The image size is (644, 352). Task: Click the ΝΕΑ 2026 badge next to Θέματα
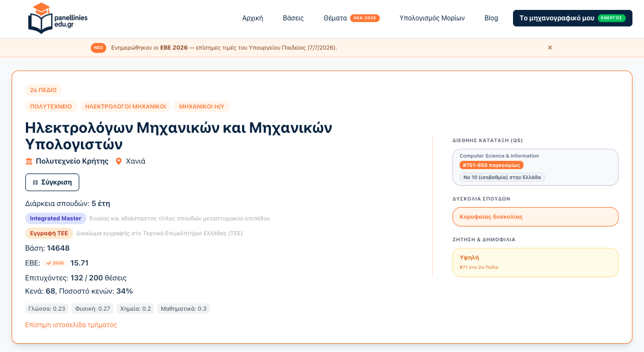[365, 18]
